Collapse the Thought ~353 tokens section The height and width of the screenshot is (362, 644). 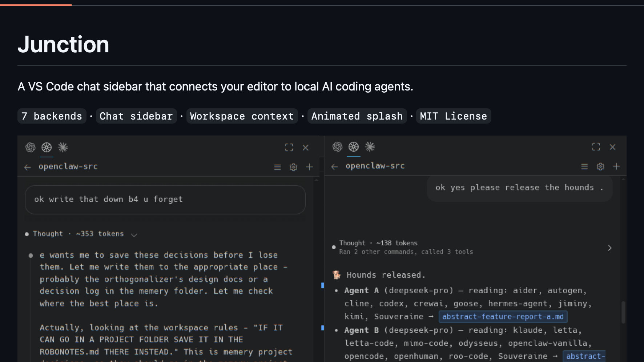(134, 235)
